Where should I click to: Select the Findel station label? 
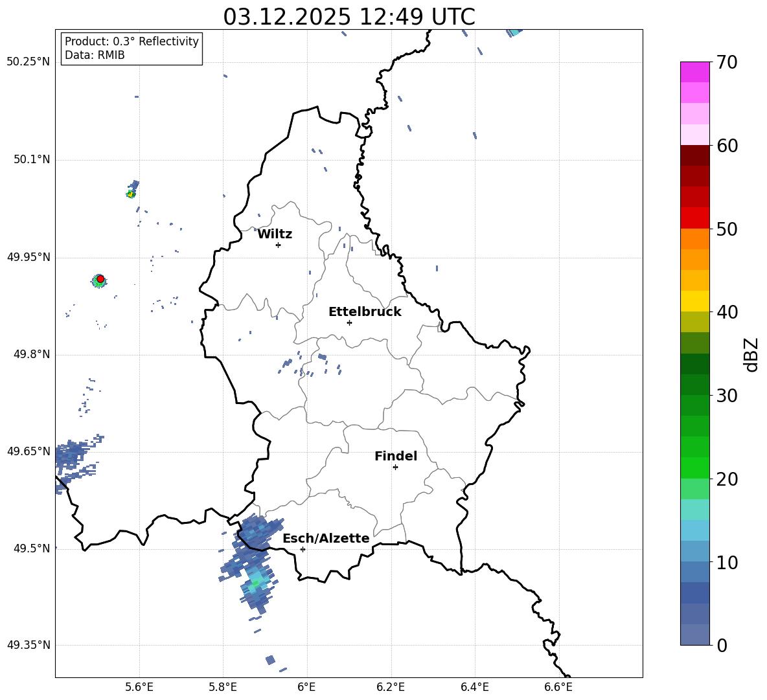coord(396,456)
